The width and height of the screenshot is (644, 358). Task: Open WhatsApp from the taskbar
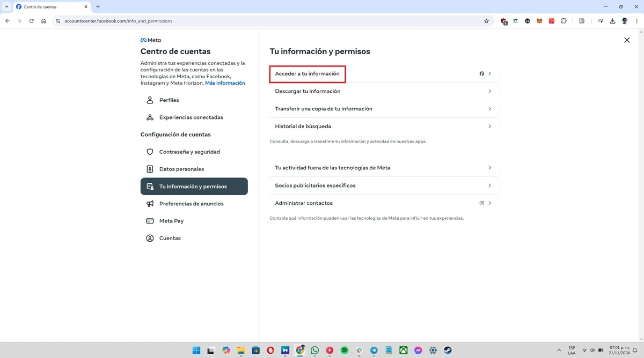(314, 350)
